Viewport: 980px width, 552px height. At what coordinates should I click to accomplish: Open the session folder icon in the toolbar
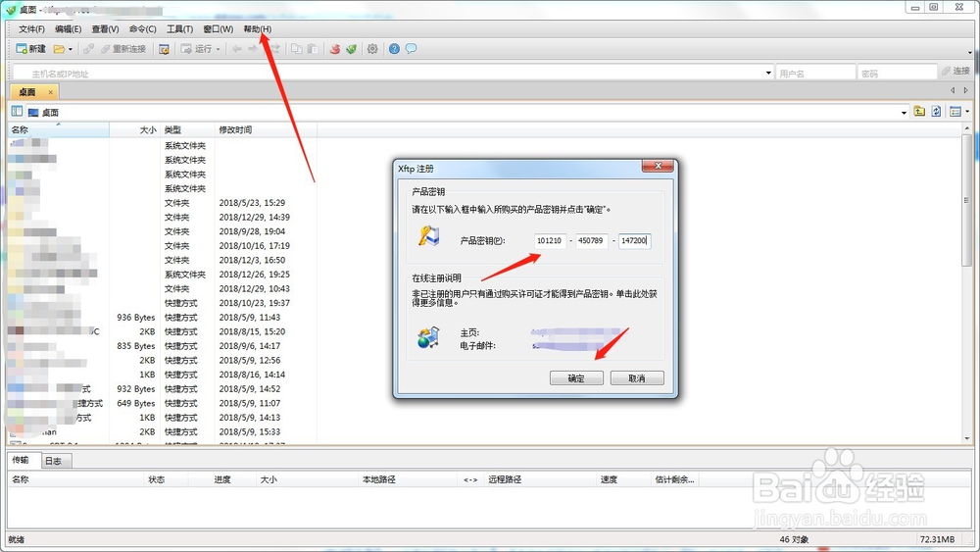click(59, 49)
